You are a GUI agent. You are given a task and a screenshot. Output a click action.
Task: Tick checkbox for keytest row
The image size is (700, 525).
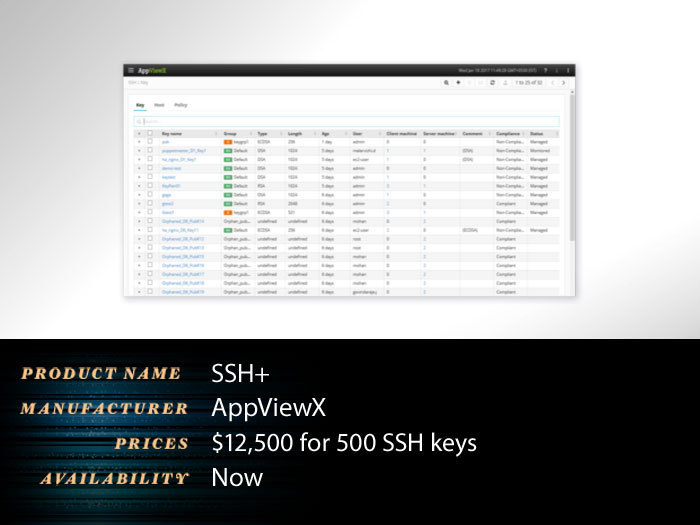[150, 177]
